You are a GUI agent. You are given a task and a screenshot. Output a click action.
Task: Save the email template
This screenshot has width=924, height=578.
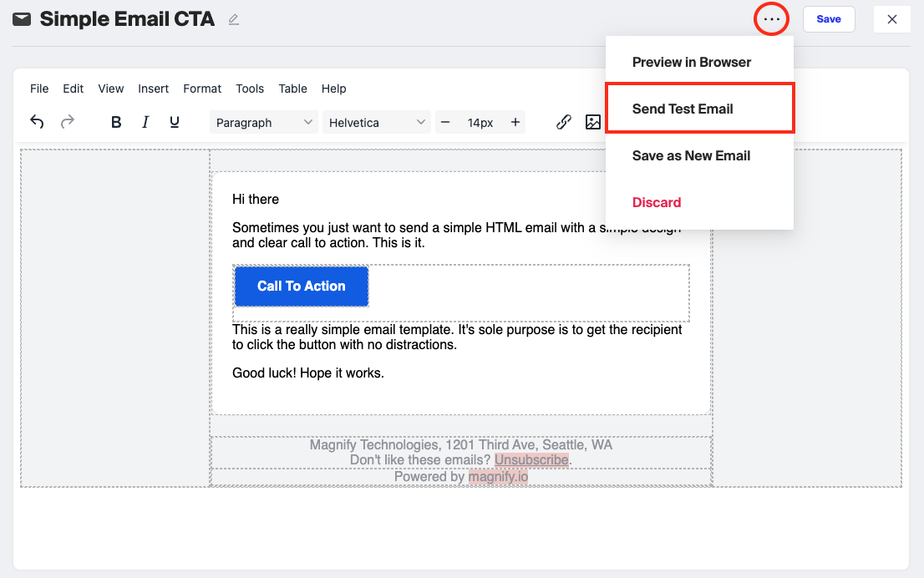(x=828, y=18)
